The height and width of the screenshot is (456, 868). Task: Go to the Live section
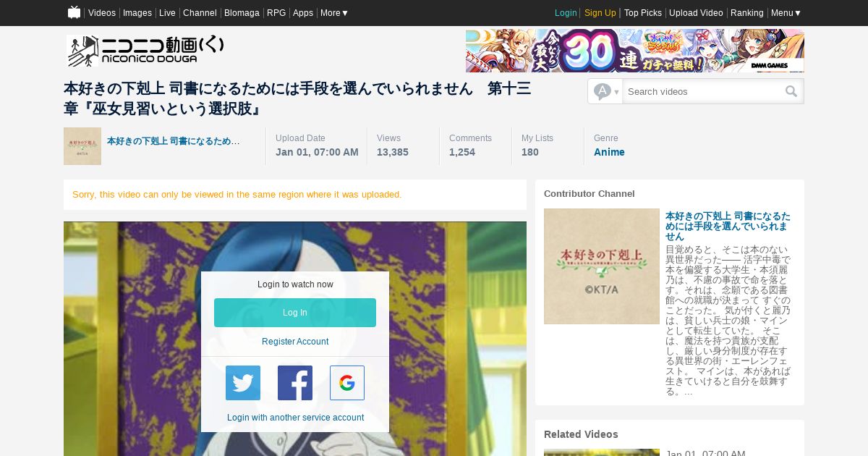[167, 13]
